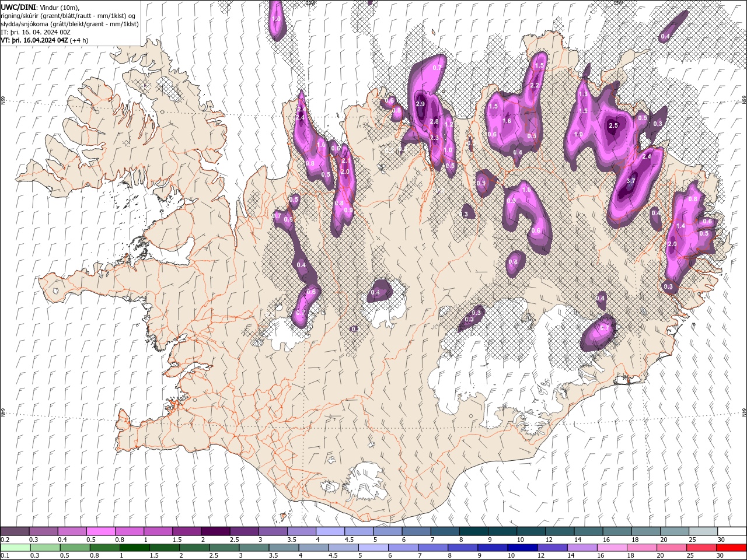Screen dimensions: 747x560
Task: Pick the pale green 0.1 swatch in the lower legend row
Action: (x=15, y=548)
